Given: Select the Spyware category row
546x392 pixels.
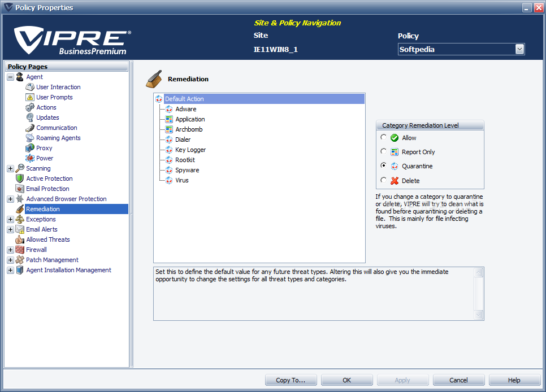Looking at the screenshot, I should (x=187, y=170).
